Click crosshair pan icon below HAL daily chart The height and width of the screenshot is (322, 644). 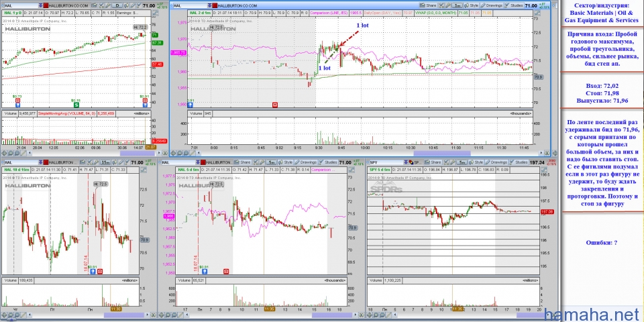click(x=4, y=153)
